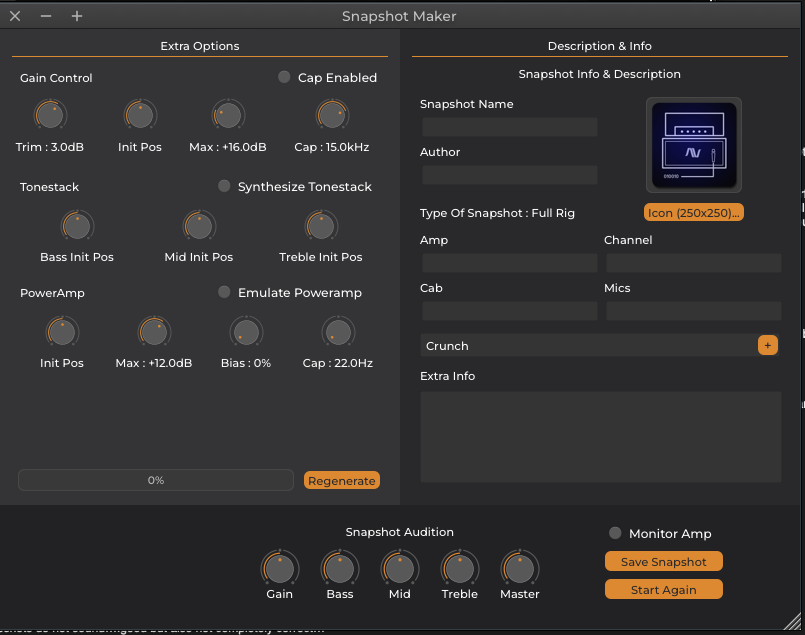Click Save Snapshot button
The image size is (805, 635).
[663, 562]
